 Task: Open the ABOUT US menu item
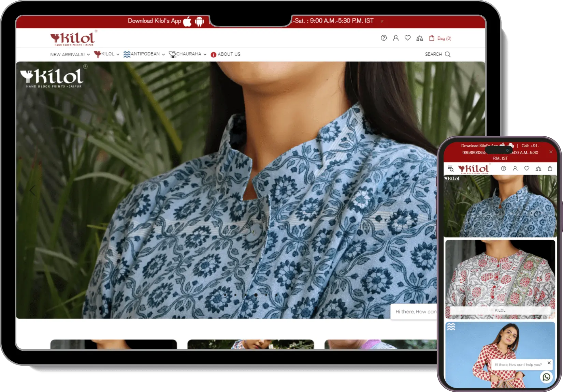pos(226,54)
